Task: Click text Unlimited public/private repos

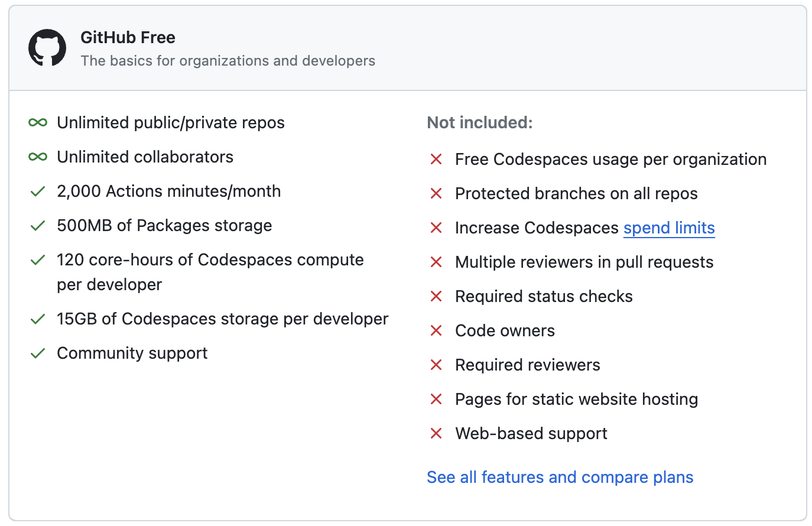Action: (171, 123)
